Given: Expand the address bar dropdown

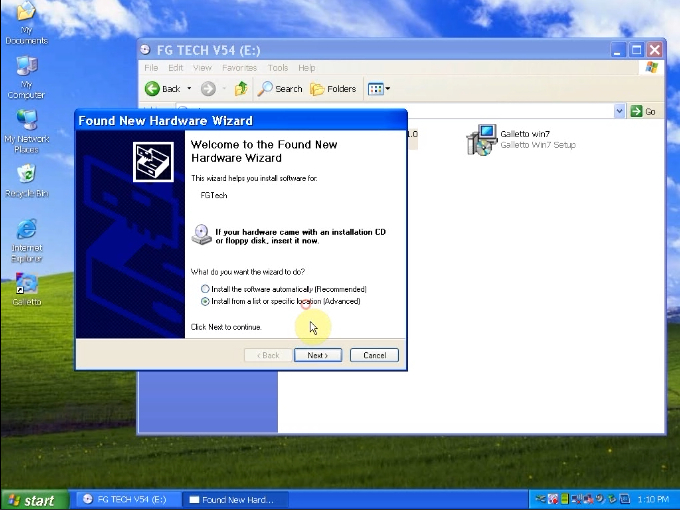Looking at the screenshot, I should 619,111.
